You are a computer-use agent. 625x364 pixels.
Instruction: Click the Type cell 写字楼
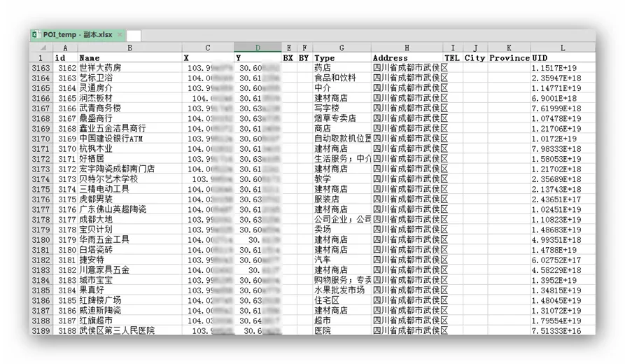[x=342, y=108]
